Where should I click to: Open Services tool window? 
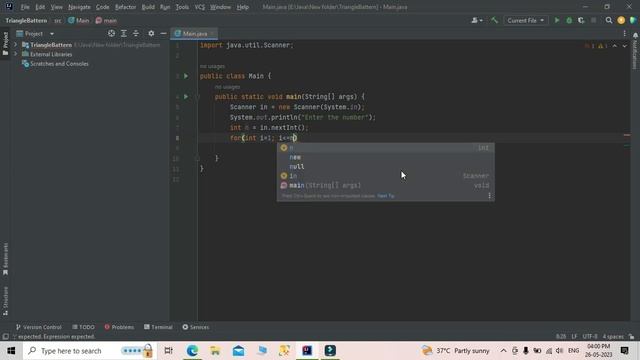pyautogui.click(x=196, y=327)
